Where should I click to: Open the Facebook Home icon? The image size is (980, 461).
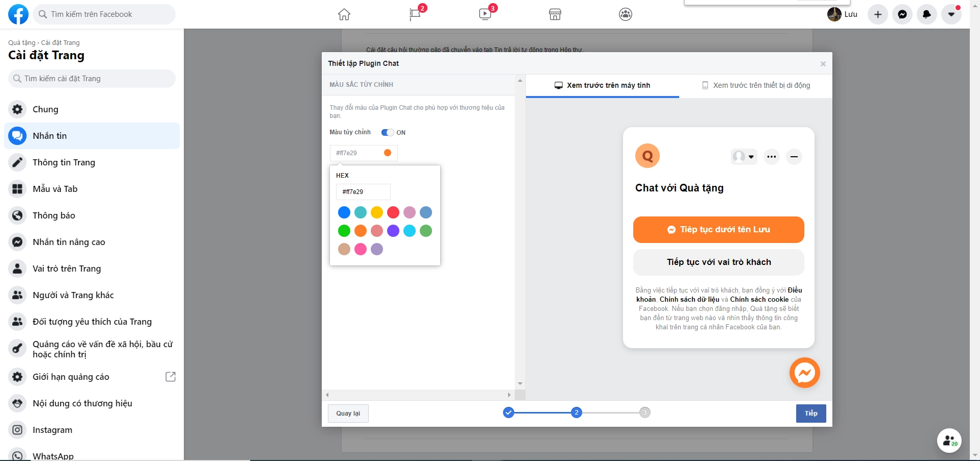[x=344, y=14]
